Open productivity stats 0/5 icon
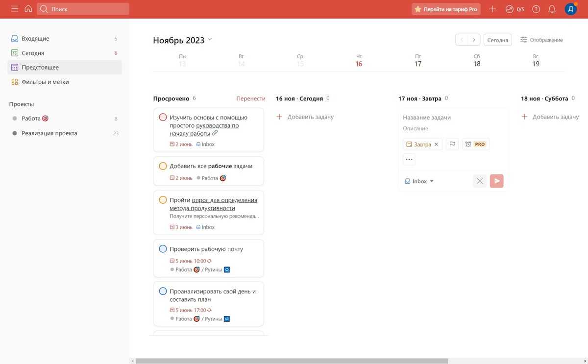 point(514,9)
